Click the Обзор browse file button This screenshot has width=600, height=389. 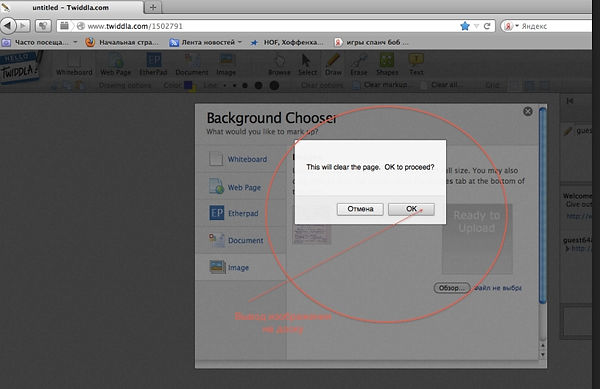coord(452,288)
